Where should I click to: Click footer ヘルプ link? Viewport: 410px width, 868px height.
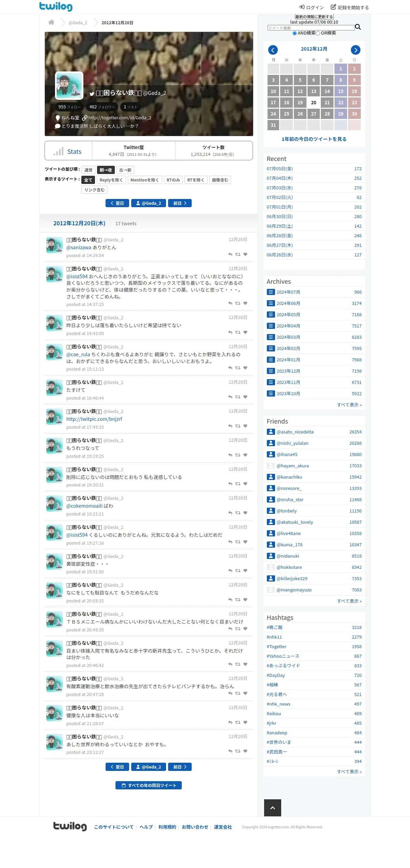click(x=146, y=827)
